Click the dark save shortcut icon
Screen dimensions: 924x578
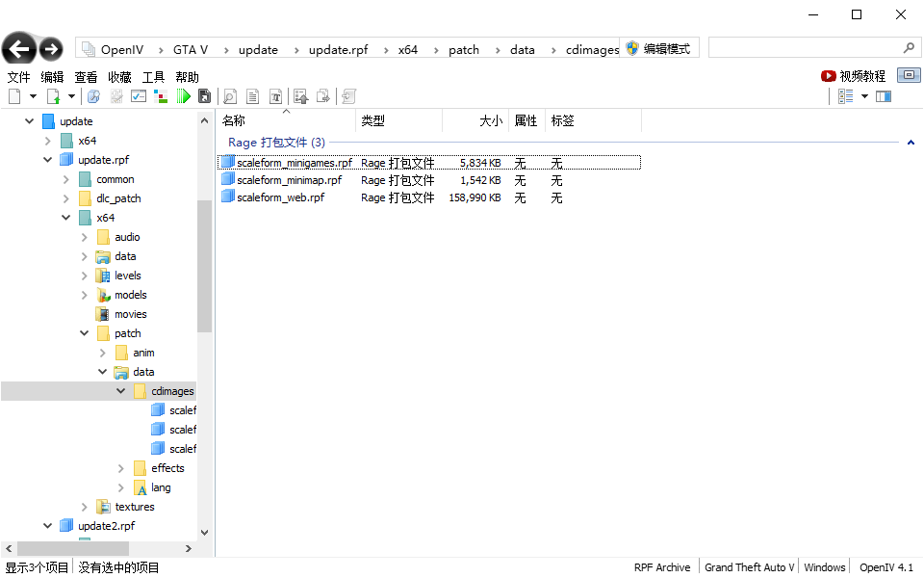(x=204, y=96)
